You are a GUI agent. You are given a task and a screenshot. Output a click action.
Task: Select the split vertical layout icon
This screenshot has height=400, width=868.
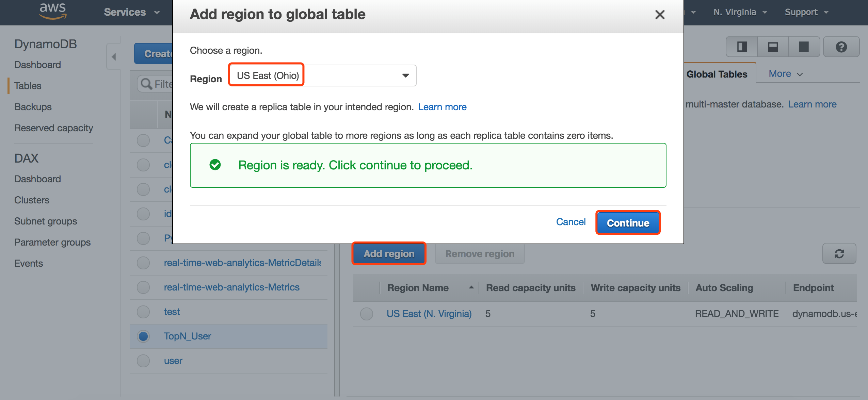tap(742, 47)
